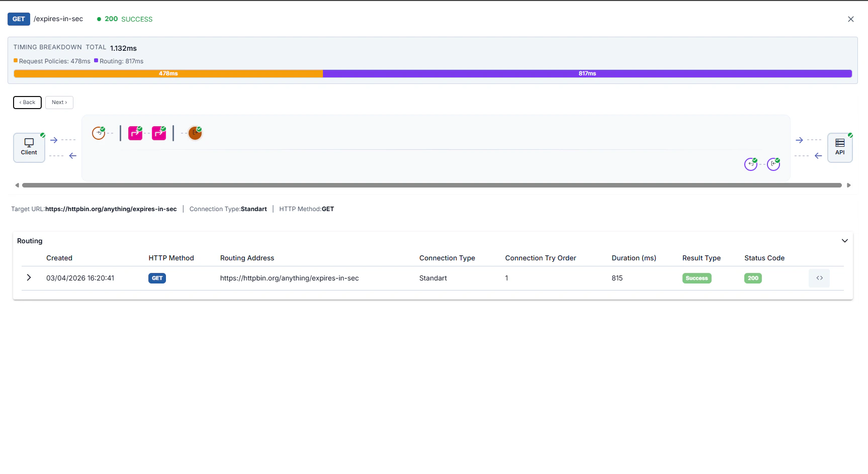868x474 pixels.
Task: Open code view for the routing entry
Action: [819, 278]
